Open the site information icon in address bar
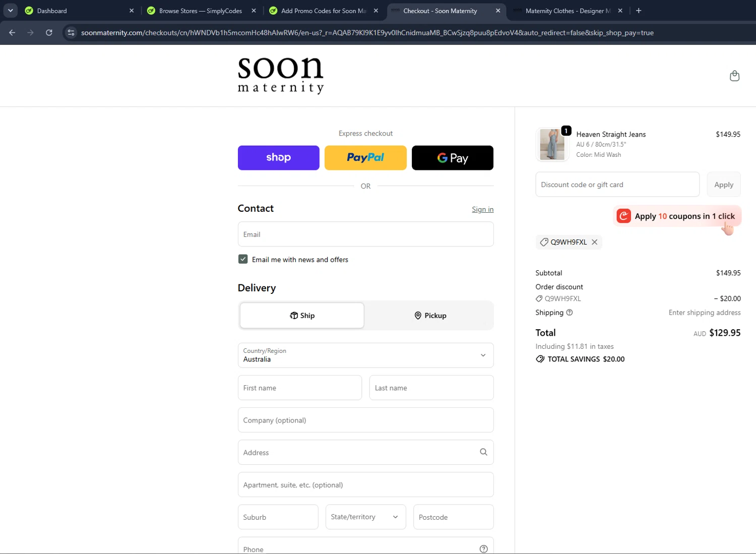This screenshot has width=756, height=554. (71, 33)
